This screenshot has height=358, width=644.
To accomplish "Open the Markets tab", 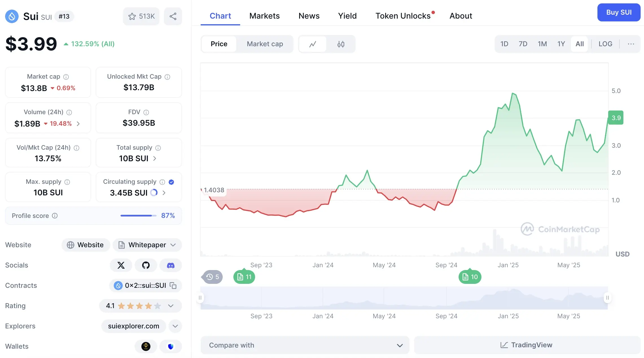I will pos(264,16).
